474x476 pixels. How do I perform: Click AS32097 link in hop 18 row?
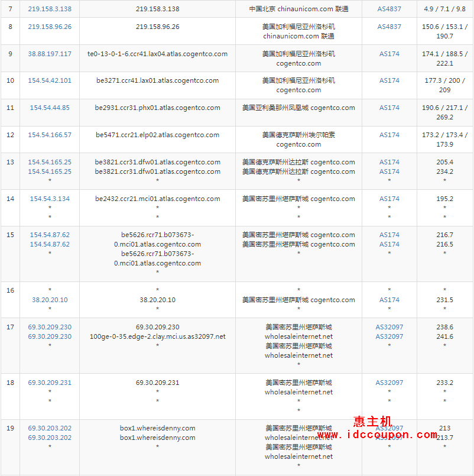coord(389,383)
